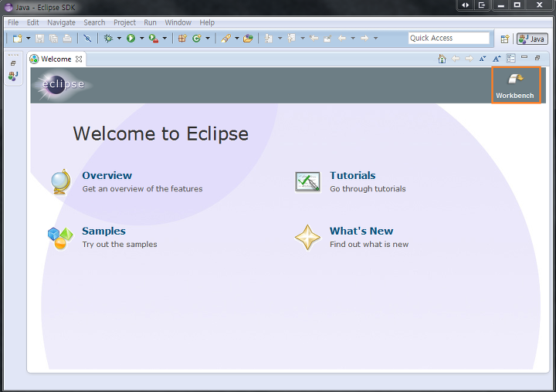Expand the External Tools dropdown arrow
Screen dimensions: 556x392
164,39
